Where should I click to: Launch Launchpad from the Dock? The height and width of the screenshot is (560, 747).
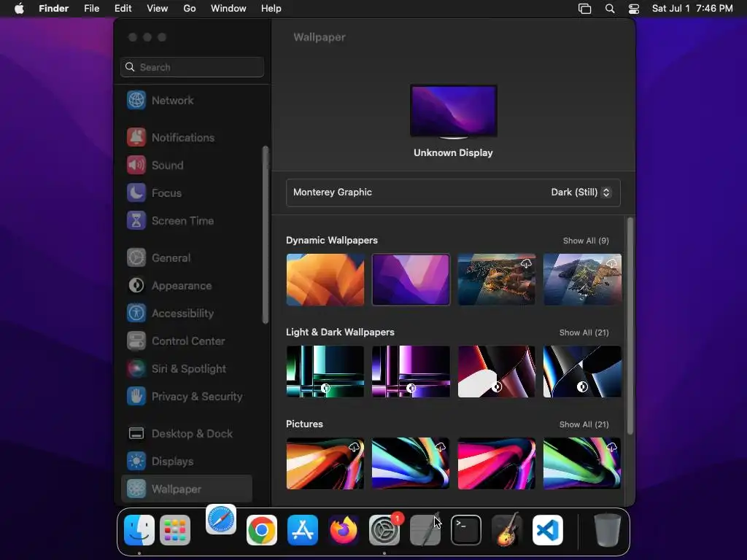[175, 530]
